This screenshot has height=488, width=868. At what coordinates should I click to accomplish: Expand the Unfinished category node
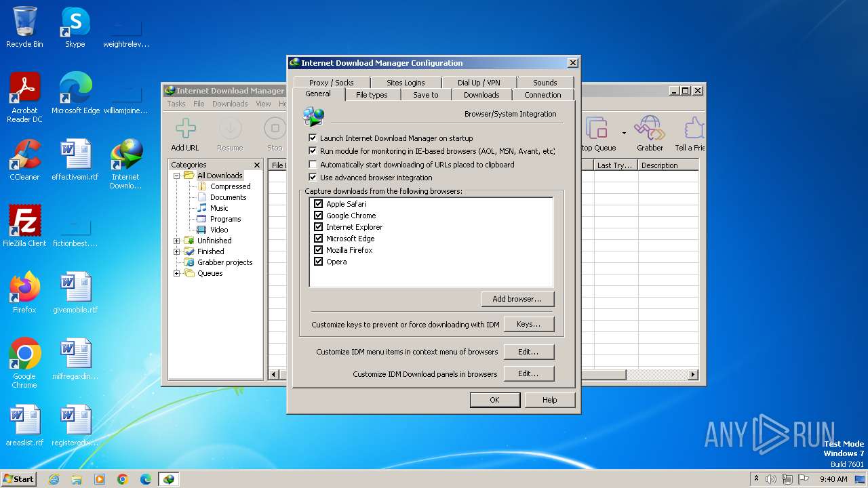(177, 241)
